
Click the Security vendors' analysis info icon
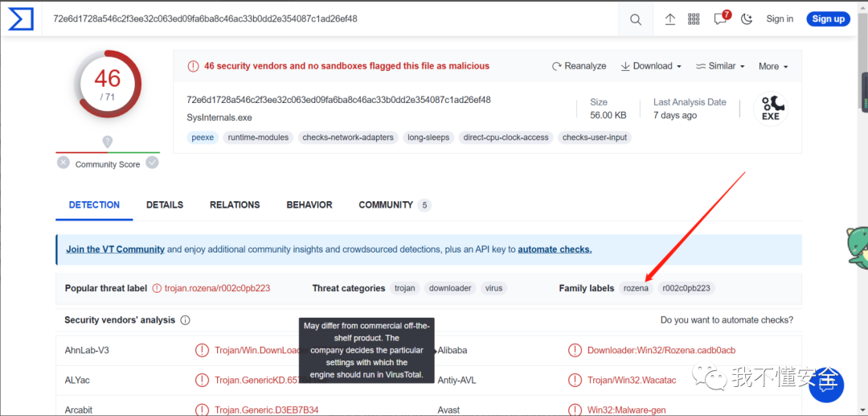tap(186, 320)
